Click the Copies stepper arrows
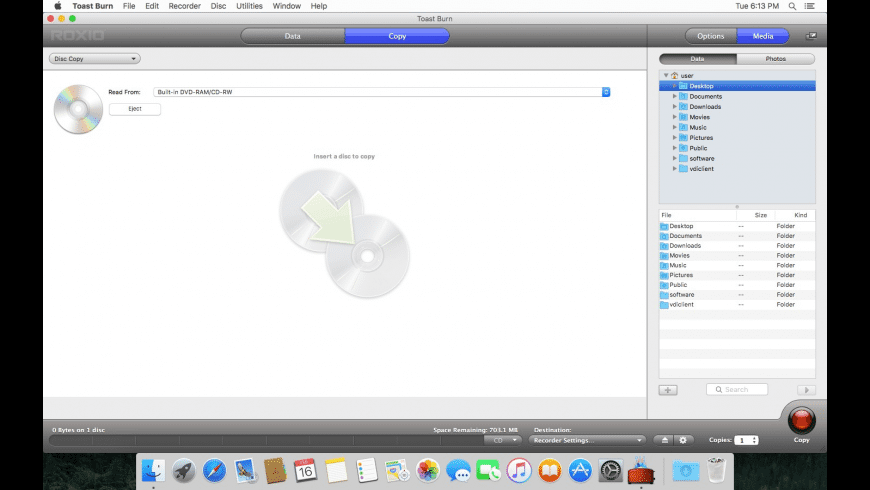 coord(754,440)
